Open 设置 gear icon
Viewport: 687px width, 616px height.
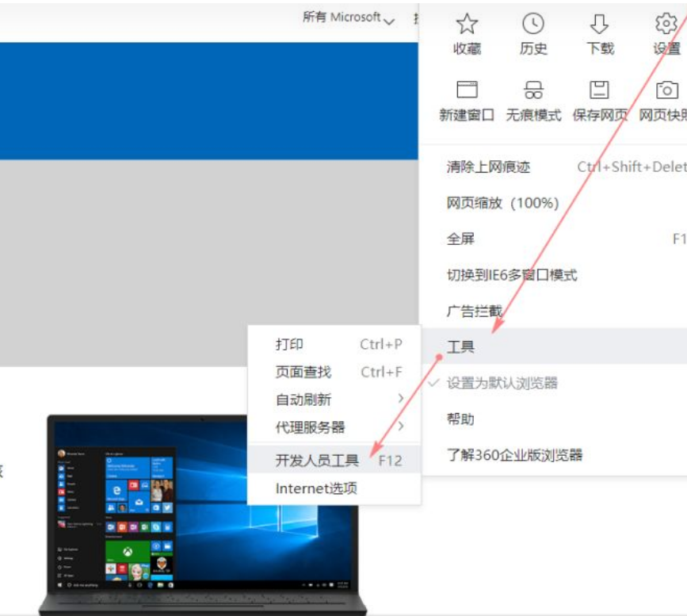[x=666, y=24]
